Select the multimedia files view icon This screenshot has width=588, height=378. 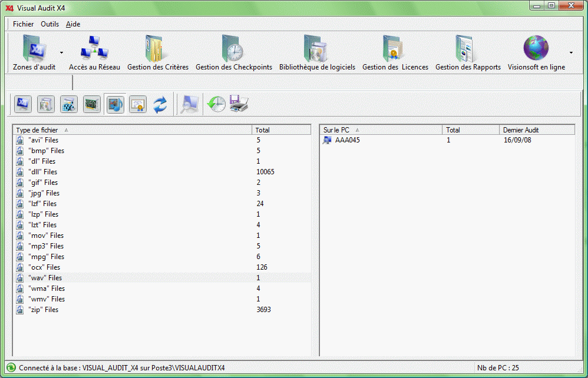(115, 104)
